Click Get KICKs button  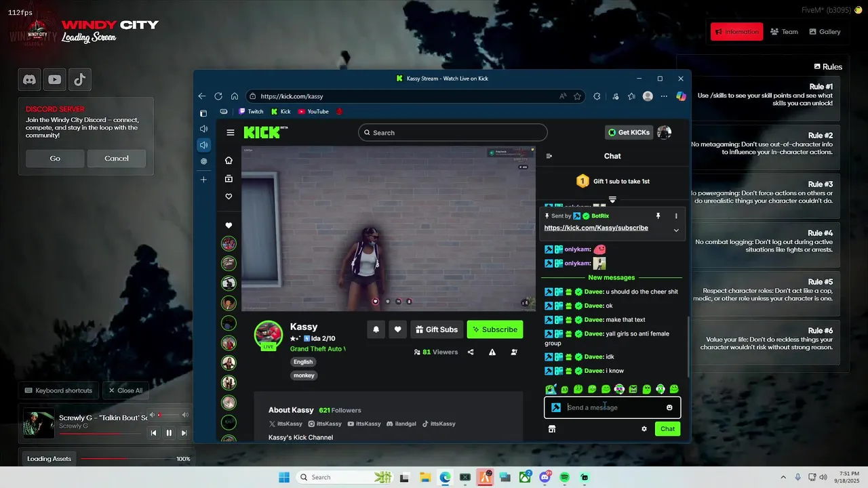tap(629, 133)
